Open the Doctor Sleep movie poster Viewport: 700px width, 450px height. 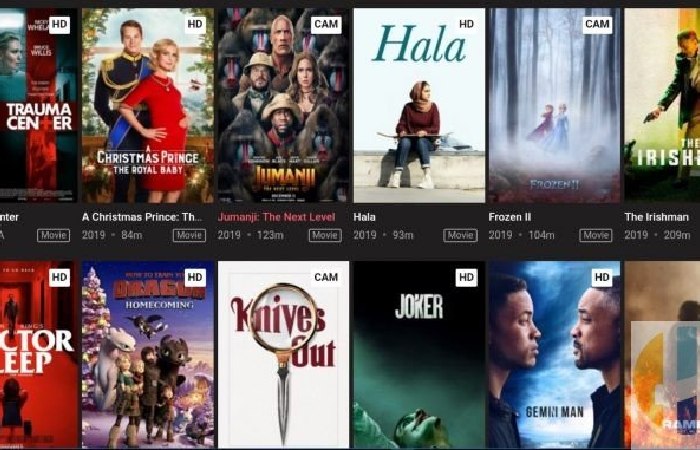click(39, 354)
